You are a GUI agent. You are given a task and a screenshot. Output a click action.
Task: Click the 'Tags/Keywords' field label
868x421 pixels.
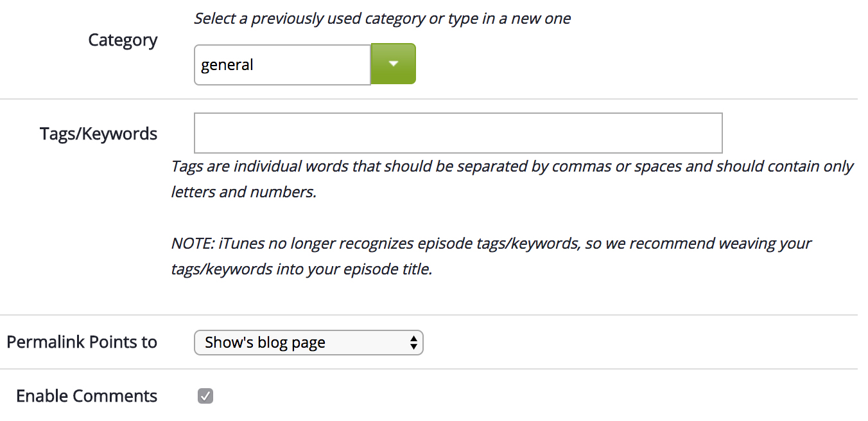[98, 134]
